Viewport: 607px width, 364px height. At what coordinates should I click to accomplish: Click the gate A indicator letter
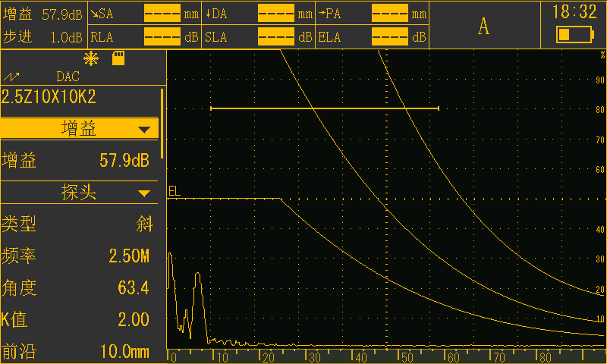[x=483, y=27]
